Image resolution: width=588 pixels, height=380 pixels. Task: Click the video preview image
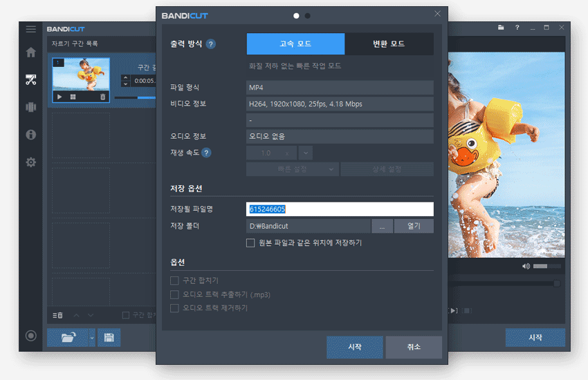(x=506, y=155)
